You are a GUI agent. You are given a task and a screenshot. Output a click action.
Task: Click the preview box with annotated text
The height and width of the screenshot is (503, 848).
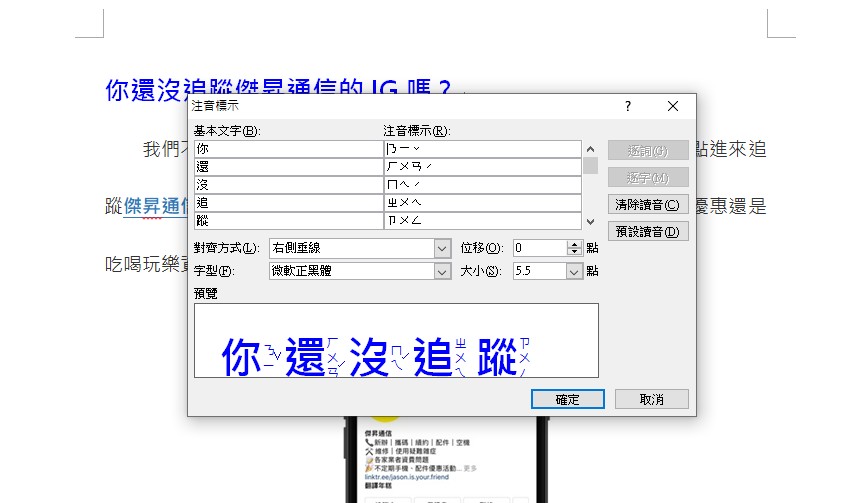click(396, 340)
